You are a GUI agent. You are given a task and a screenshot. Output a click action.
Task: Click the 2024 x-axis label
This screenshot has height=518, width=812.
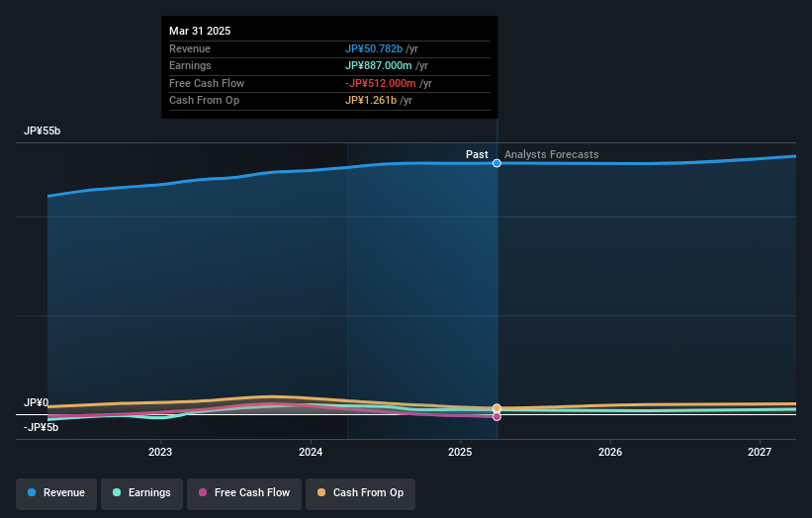(311, 453)
